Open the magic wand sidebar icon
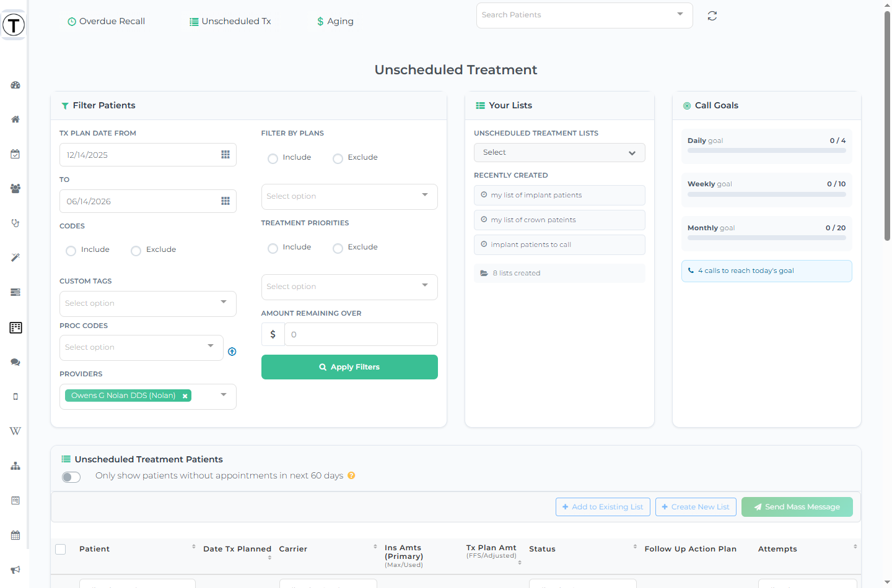This screenshot has width=892, height=588. click(x=15, y=257)
